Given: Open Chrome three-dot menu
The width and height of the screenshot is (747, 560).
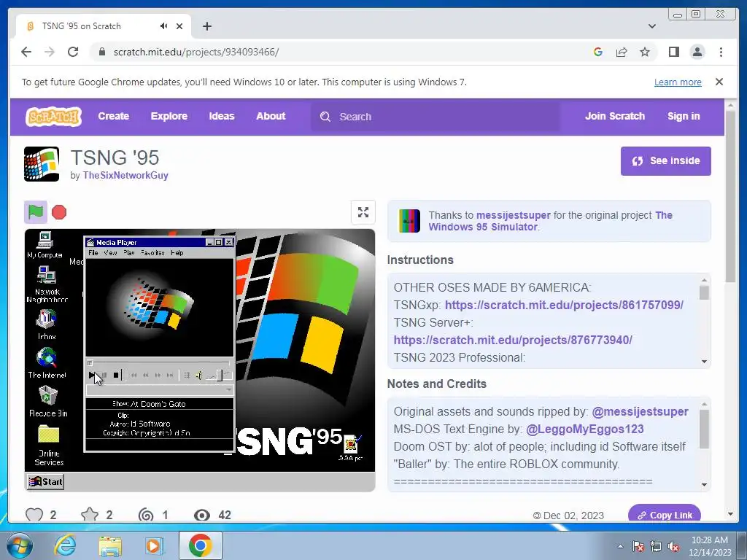Looking at the screenshot, I should tap(721, 52).
